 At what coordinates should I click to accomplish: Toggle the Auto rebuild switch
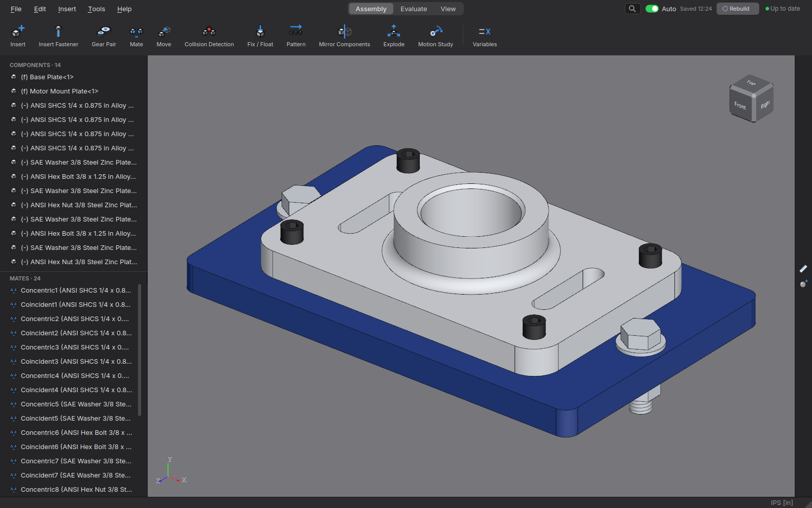pos(652,9)
